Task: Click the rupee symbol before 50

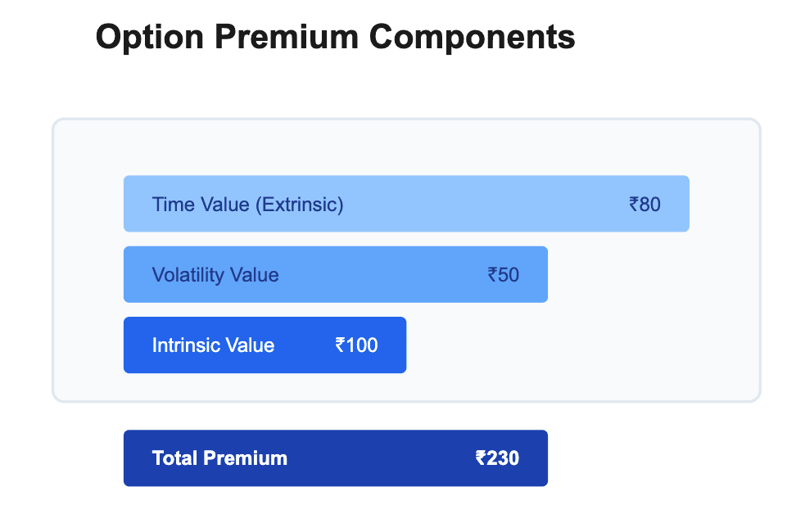Action: point(492,275)
